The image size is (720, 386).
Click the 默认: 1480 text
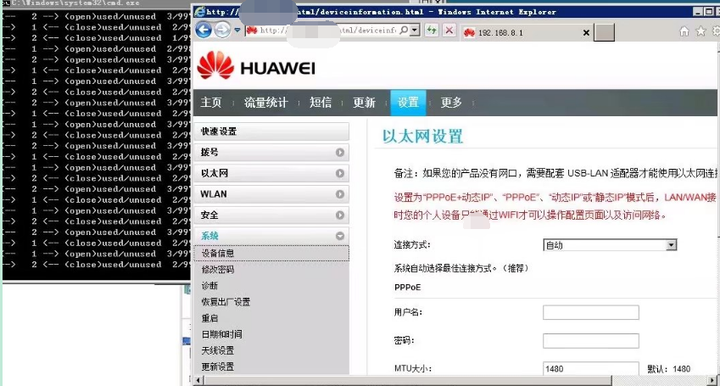(x=669, y=369)
